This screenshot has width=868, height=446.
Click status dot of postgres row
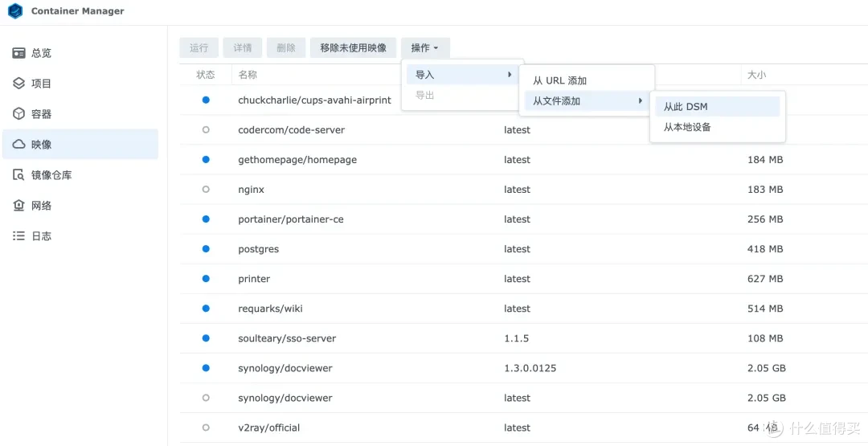click(206, 249)
